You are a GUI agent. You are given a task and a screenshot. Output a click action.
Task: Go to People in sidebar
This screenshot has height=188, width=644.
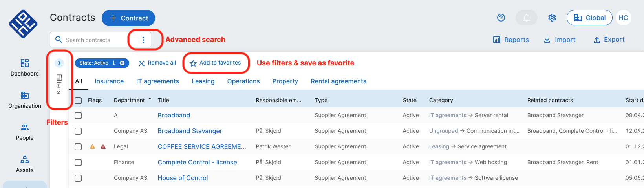[25, 132]
